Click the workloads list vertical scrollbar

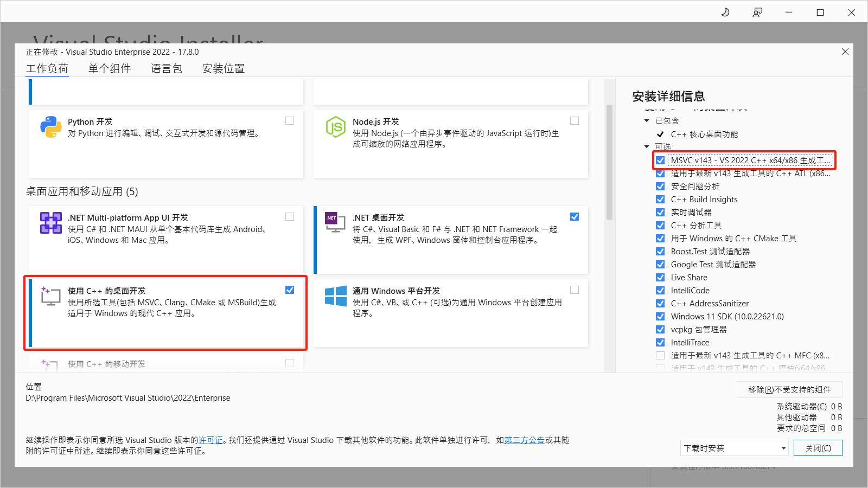point(609,163)
